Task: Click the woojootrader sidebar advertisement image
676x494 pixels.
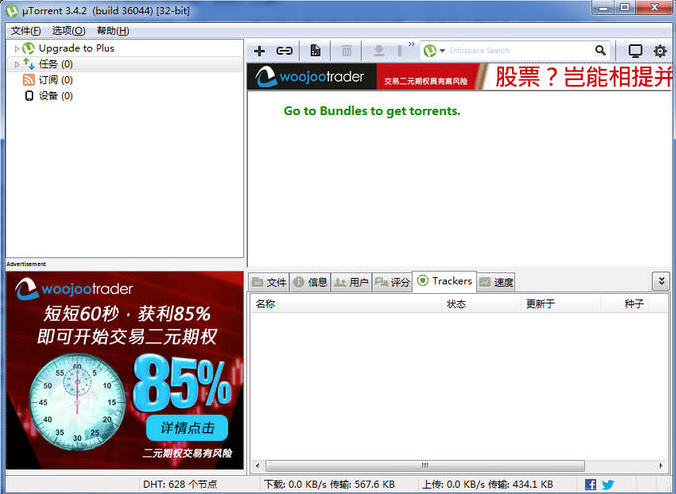Action: click(125, 370)
